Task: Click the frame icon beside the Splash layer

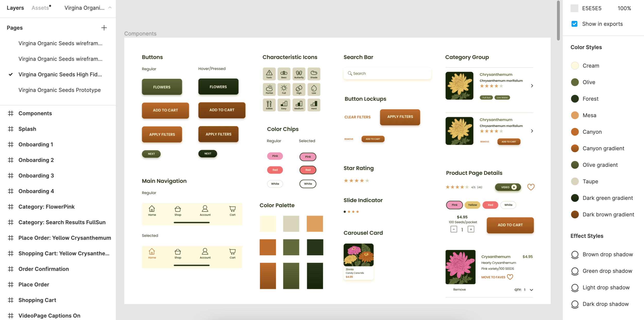Action: coord(11,129)
